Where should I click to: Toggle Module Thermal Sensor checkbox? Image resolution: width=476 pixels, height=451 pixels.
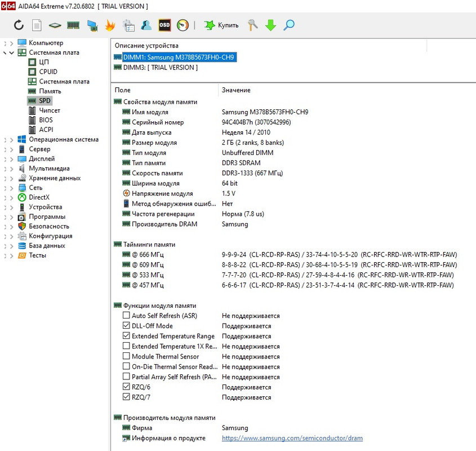point(126,356)
